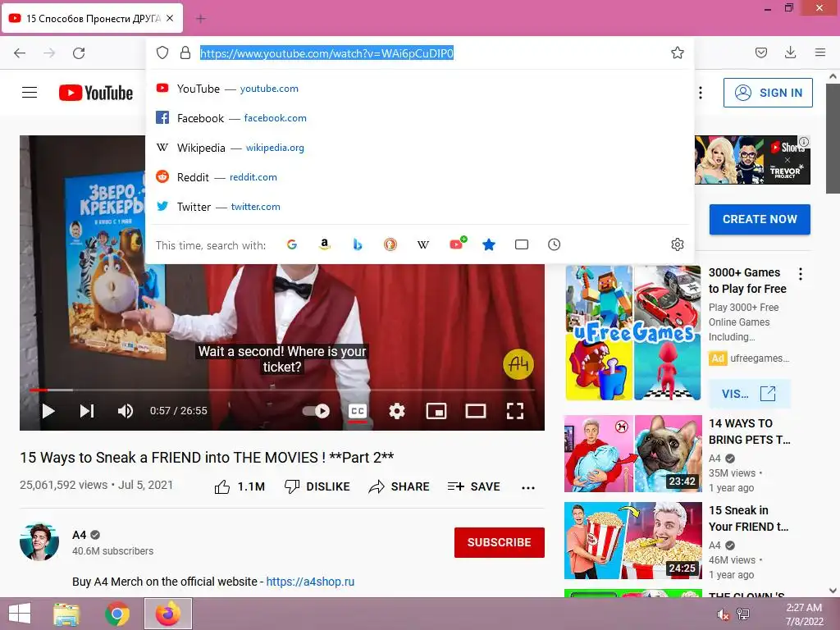Click the DISLIKE button
This screenshot has height=630, width=840.
click(317, 486)
